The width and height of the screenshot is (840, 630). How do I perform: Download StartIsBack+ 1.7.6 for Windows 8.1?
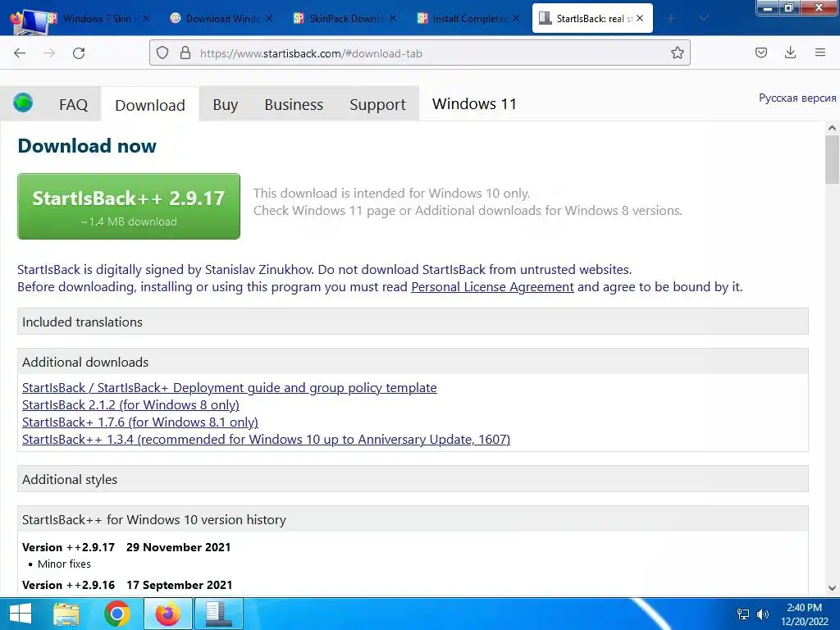[139, 422]
